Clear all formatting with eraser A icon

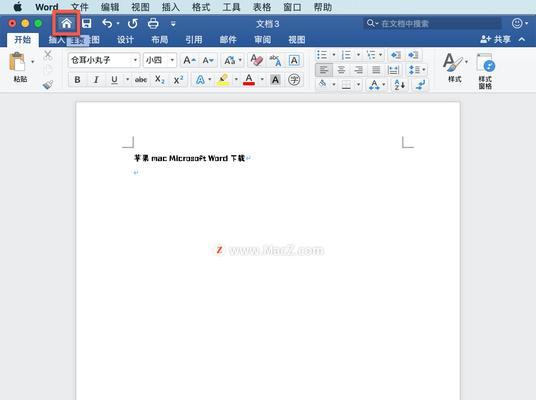pyautogui.click(x=257, y=60)
